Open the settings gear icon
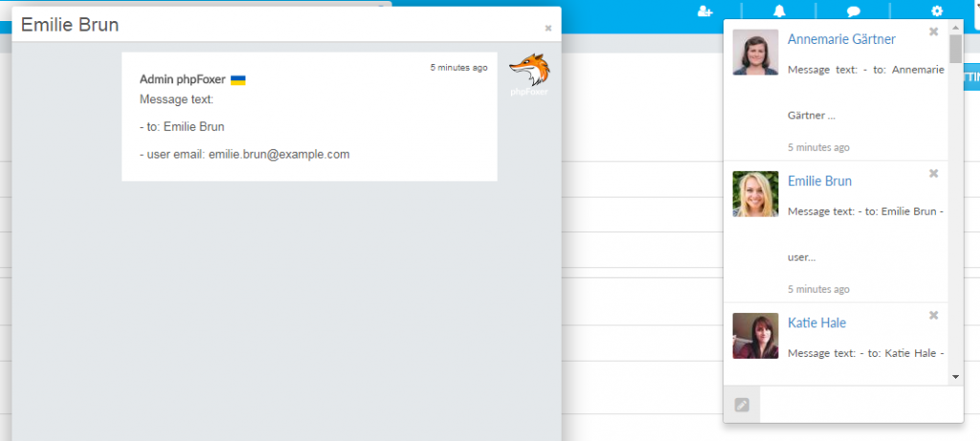Image resolution: width=980 pixels, height=441 pixels. (x=937, y=11)
